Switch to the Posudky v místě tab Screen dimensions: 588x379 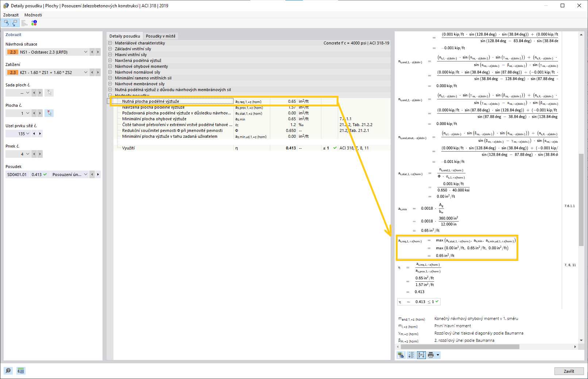click(x=160, y=36)
